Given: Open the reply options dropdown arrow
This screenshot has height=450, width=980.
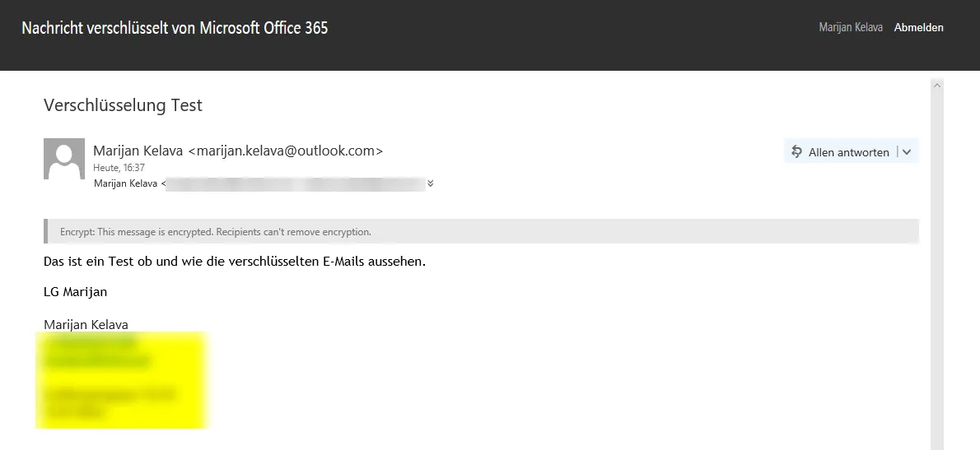Looking at the screenshot, I should click(x=907, y=151).
